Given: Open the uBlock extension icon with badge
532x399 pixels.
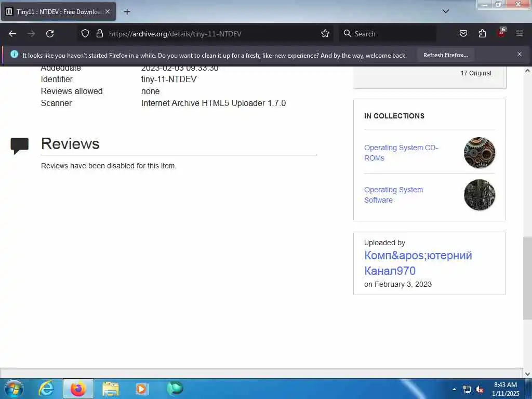Looking at the screenshot, I should pyautogui.click(x=501, y=33).
